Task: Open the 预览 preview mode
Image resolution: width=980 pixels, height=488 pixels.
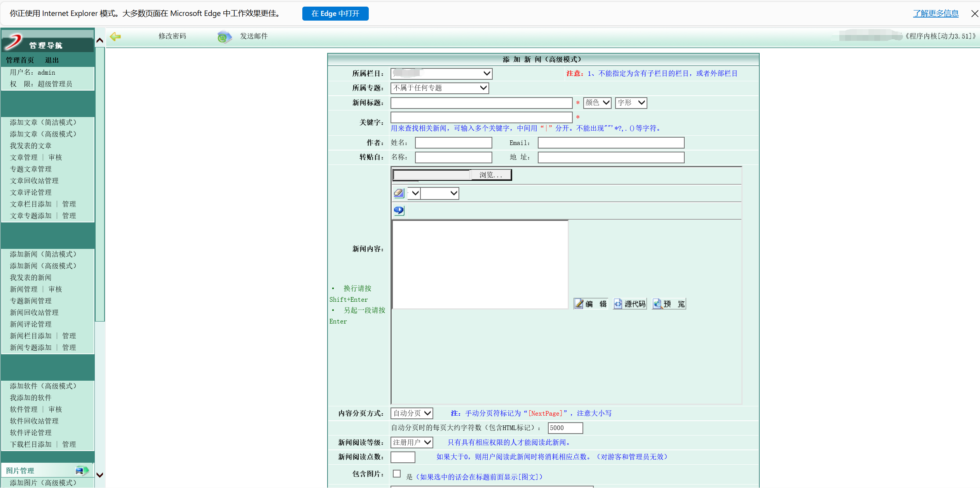Action: pyautogui.click(x=669, y=304)
